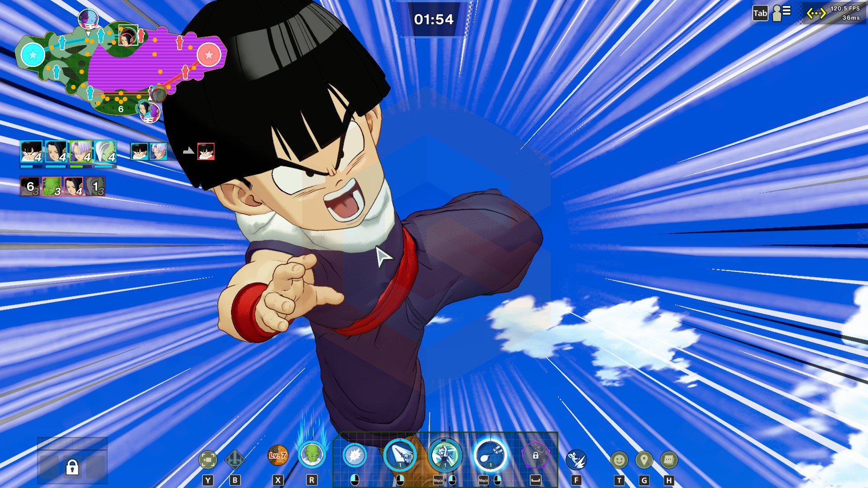868x488 pixels.
Task: Fire the glowing ki blast skill icon
Action: [491, 455]
